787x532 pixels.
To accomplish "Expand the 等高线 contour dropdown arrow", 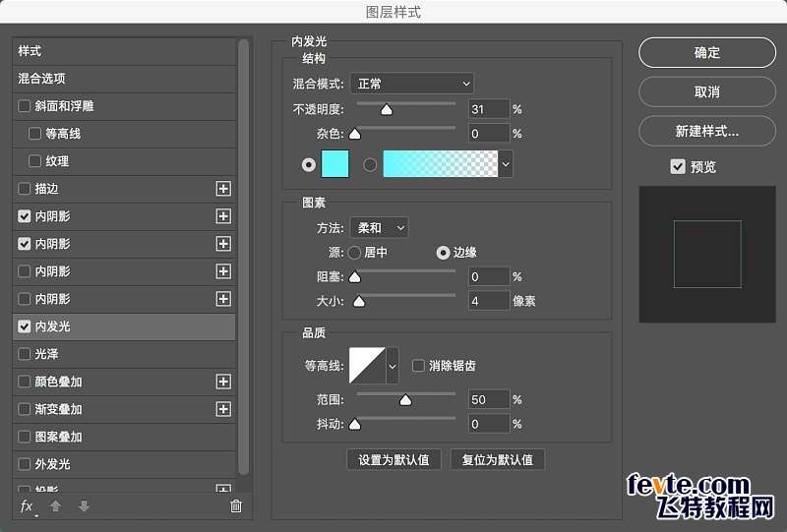I will click(x=392, y=366).
